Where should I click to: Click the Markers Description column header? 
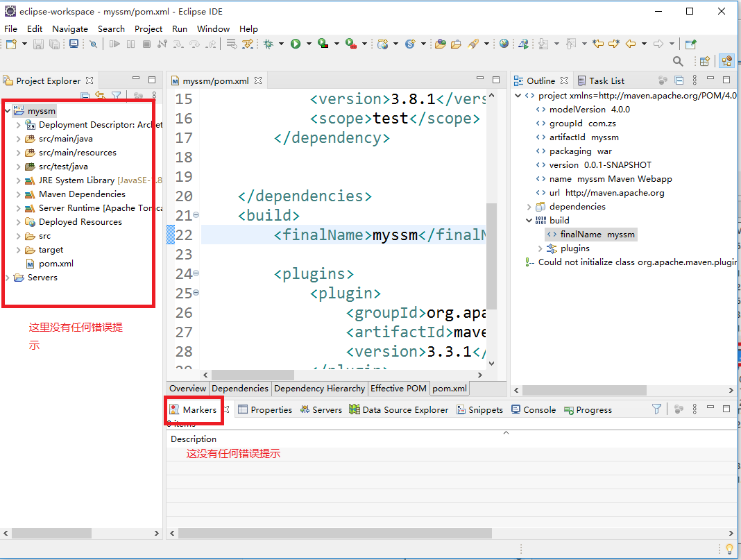coord(194,439)
